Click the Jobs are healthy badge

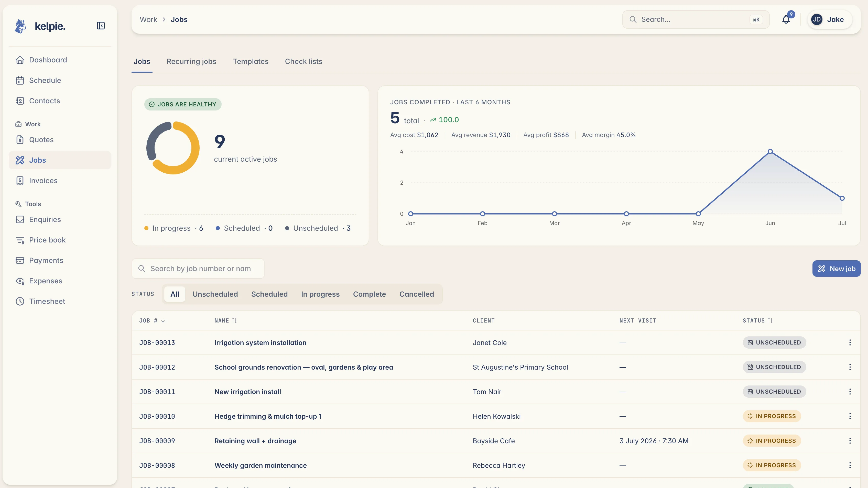click(183, 104)
